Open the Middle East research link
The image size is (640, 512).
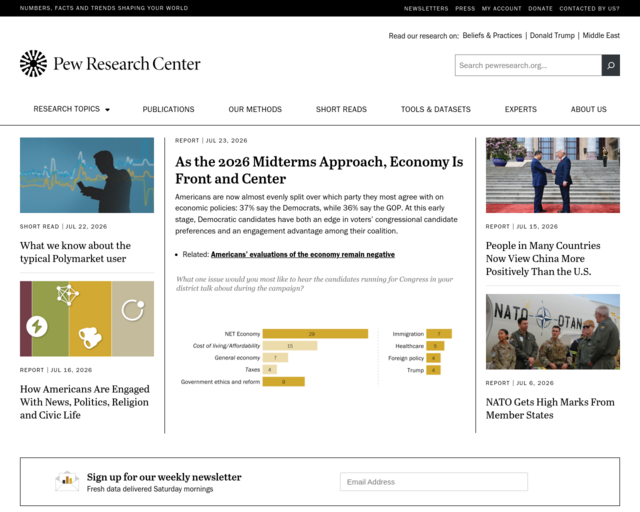point(601,36)
